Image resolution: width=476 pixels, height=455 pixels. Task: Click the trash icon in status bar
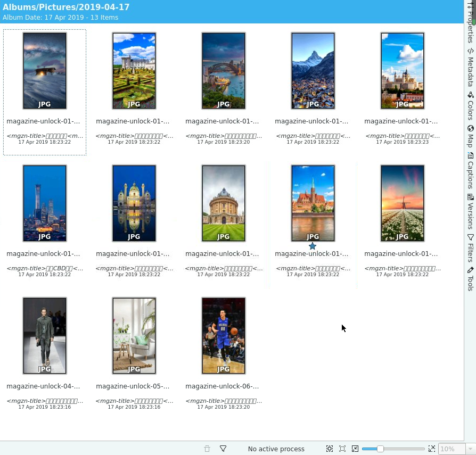click(207, 449)
